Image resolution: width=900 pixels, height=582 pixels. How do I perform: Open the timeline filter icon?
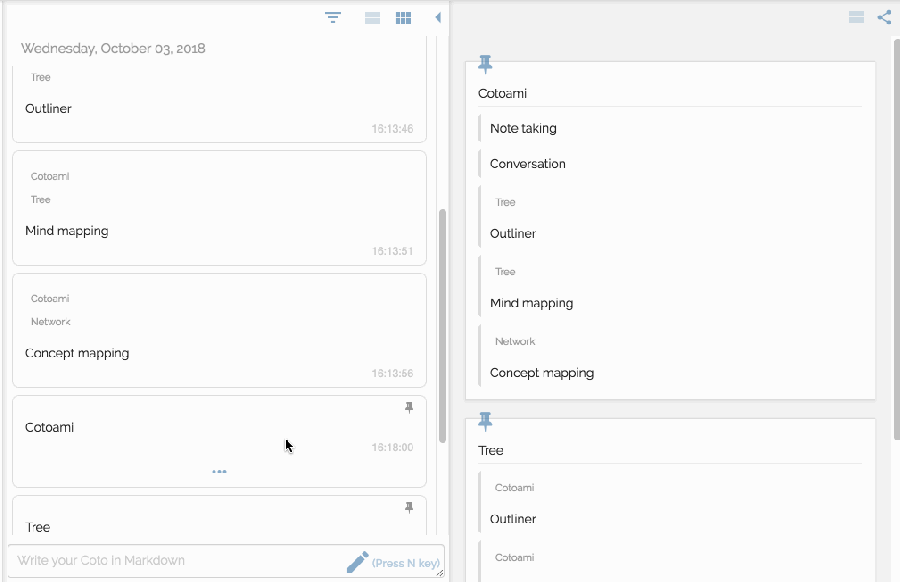point(333,18)
